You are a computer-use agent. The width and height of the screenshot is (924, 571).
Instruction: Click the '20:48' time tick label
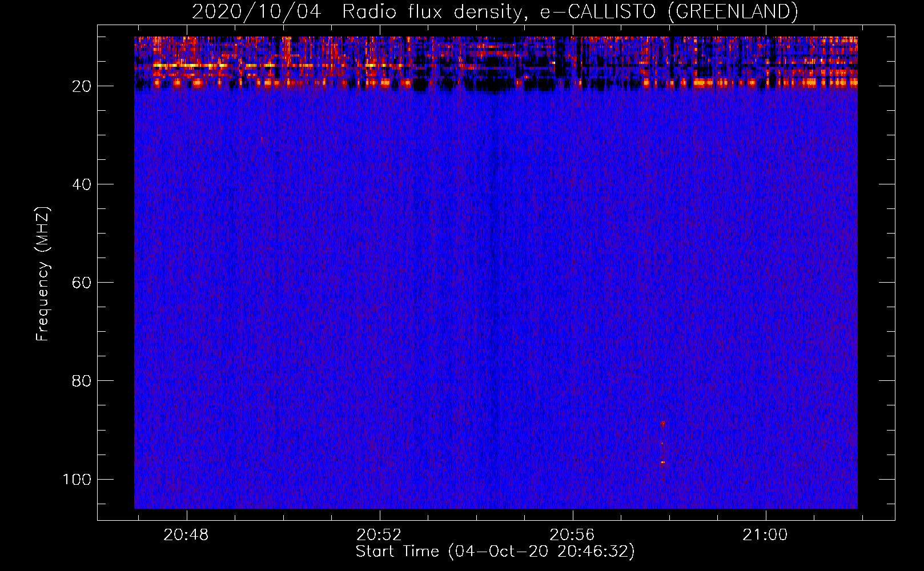point(186,535)
